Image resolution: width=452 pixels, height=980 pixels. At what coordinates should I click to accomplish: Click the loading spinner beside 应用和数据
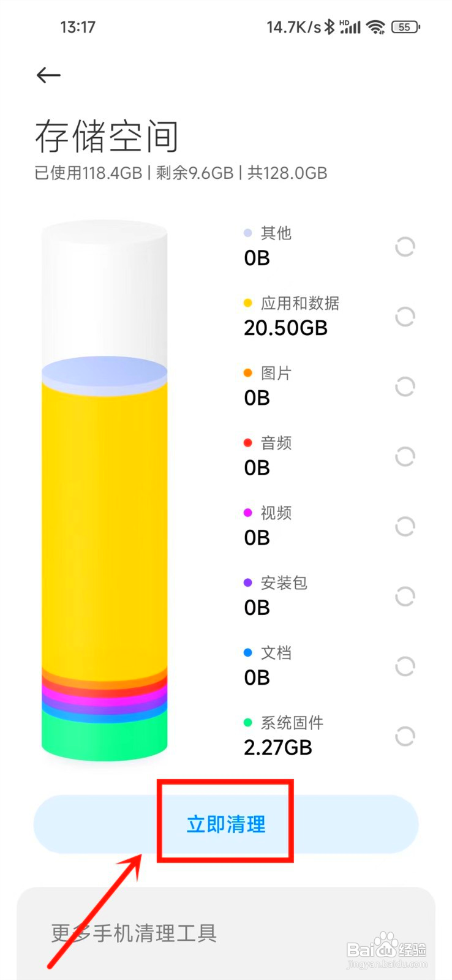405,317
